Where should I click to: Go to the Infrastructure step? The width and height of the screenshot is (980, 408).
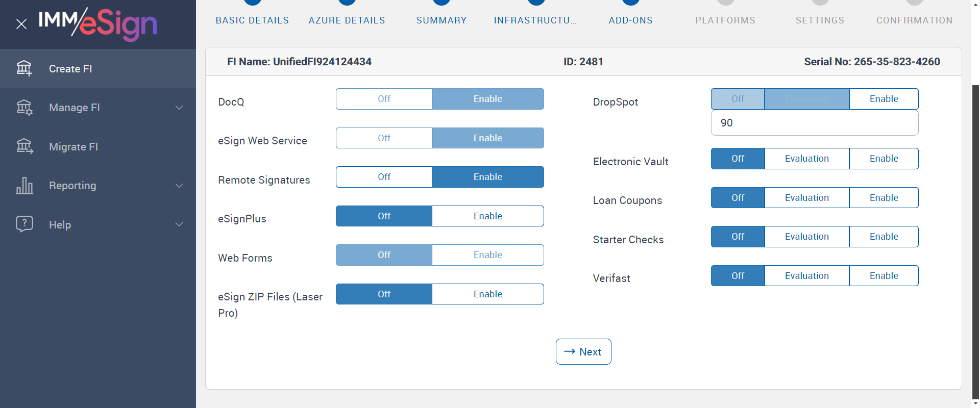535,20
